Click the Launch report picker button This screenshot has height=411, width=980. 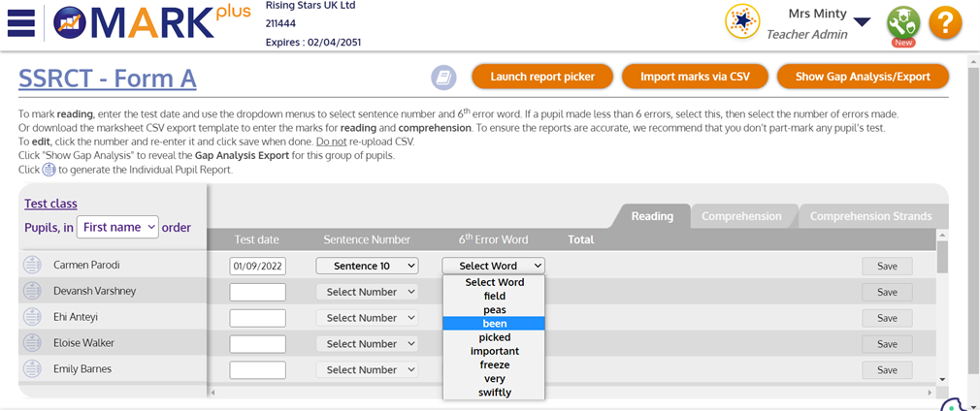coord(541,77)
